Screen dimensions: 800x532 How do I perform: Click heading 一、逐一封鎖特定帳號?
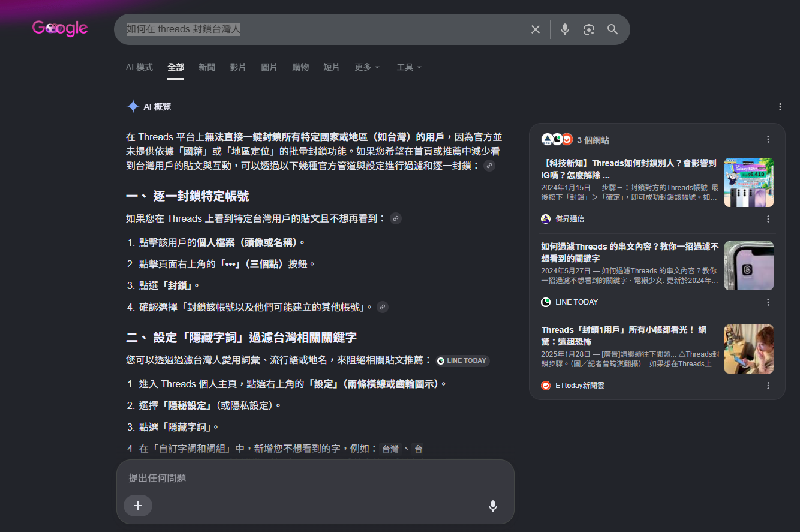pyautogui.click(x=188, y=196)
